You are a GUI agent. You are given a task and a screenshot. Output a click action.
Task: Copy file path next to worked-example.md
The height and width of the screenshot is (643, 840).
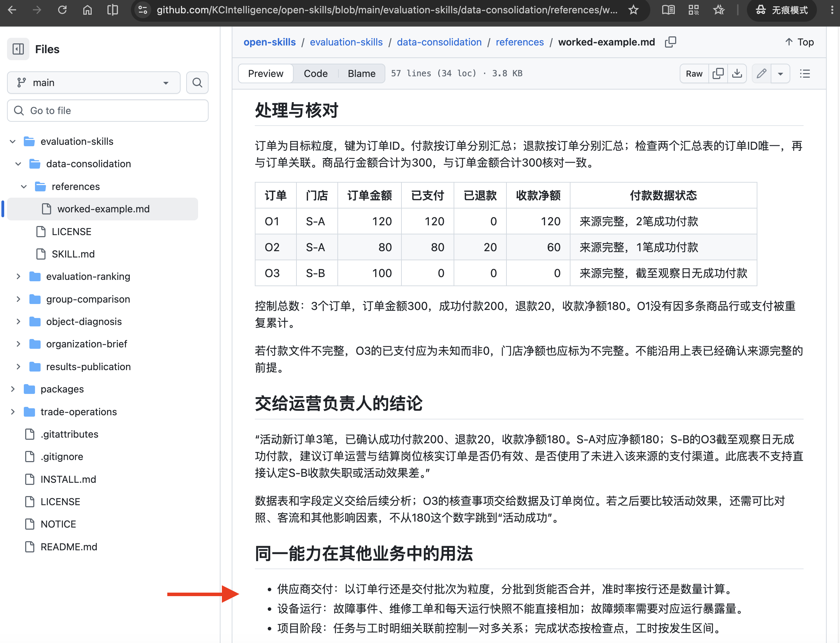(670, 42)
